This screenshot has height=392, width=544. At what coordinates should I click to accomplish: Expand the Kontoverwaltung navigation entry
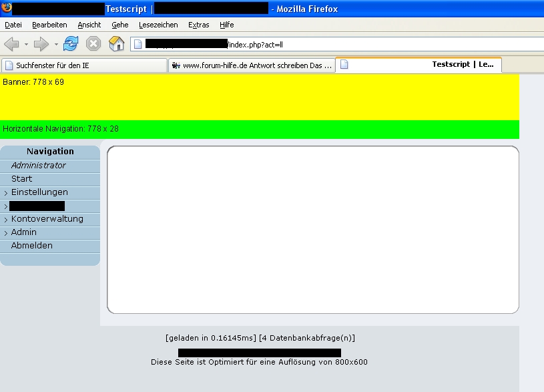point(47,219)
